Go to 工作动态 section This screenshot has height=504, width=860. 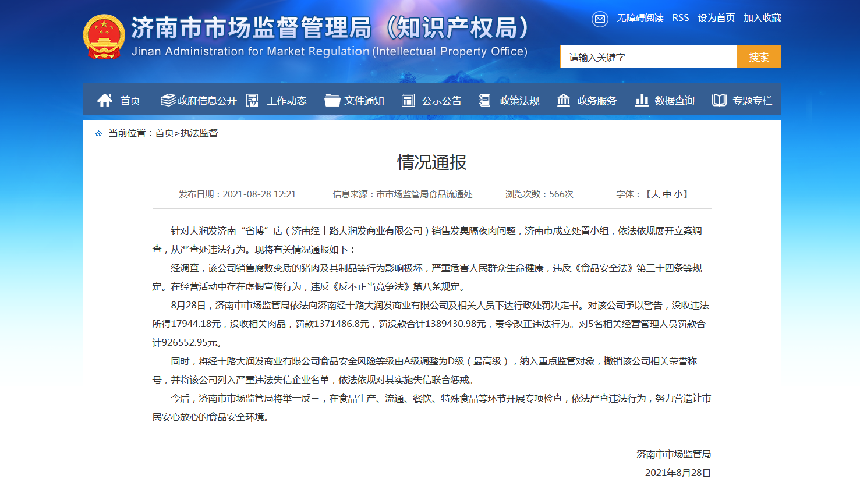(x=286, y=101)
